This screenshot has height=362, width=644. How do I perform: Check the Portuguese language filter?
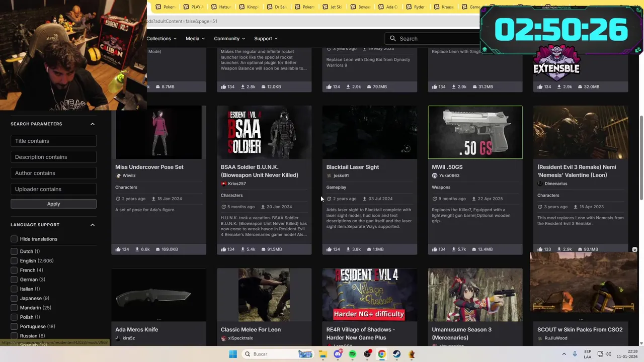(14, 326)
